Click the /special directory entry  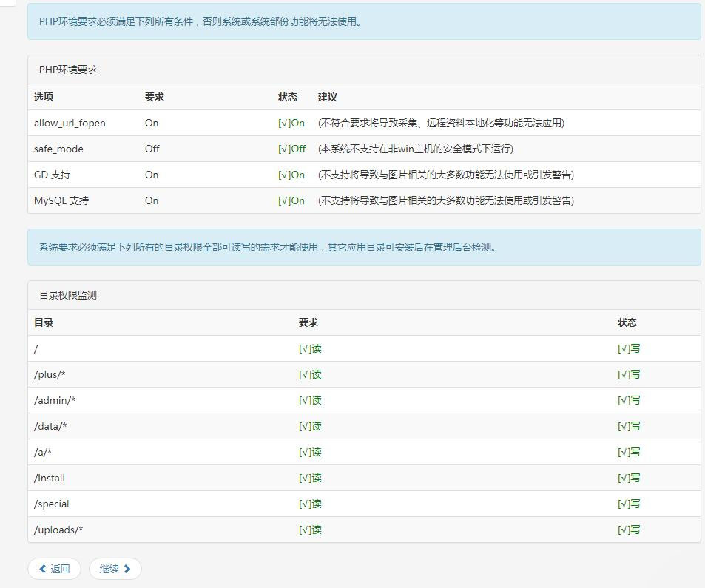52,504
